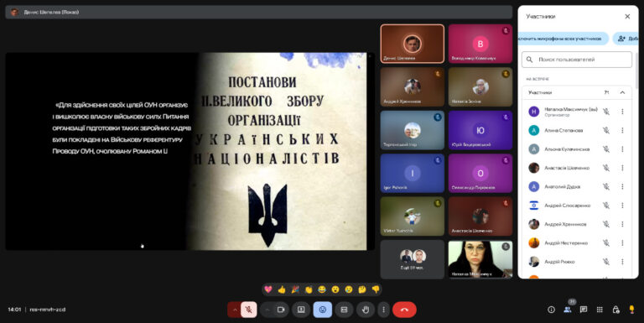Open options menu for Наталка Максимчук
This screenshot has height=323, width=644.
coord(622,112)
